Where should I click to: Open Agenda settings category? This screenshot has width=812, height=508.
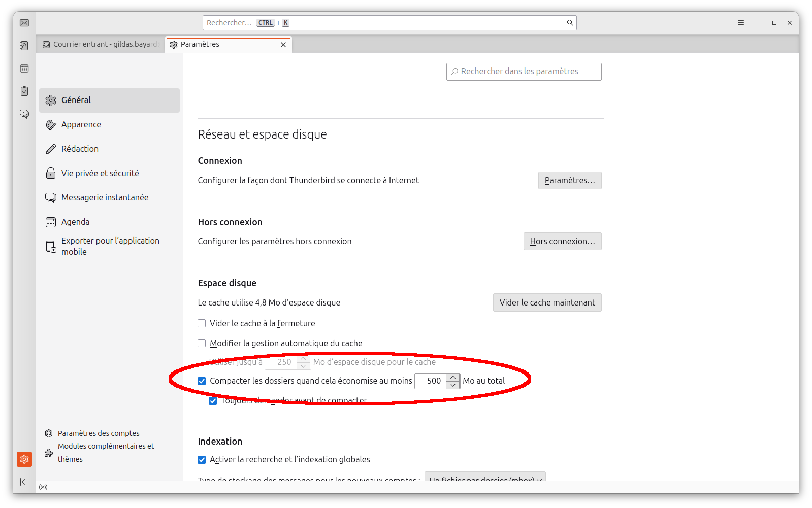(x=109, y=222)
